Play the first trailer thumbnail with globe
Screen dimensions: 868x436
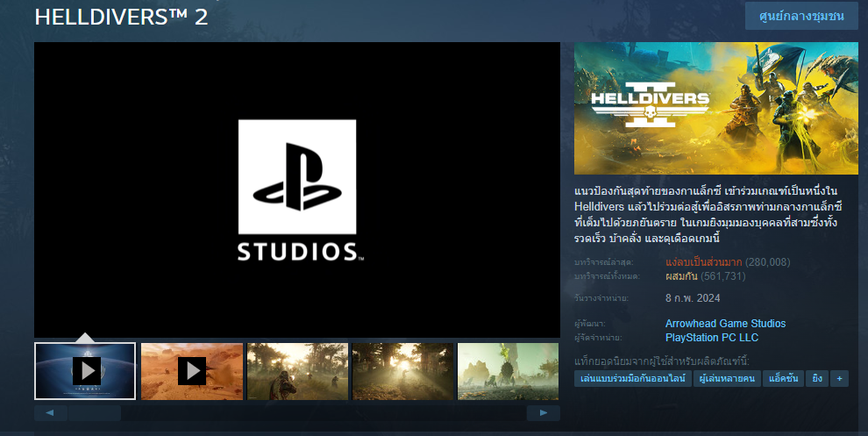[85, 371]
